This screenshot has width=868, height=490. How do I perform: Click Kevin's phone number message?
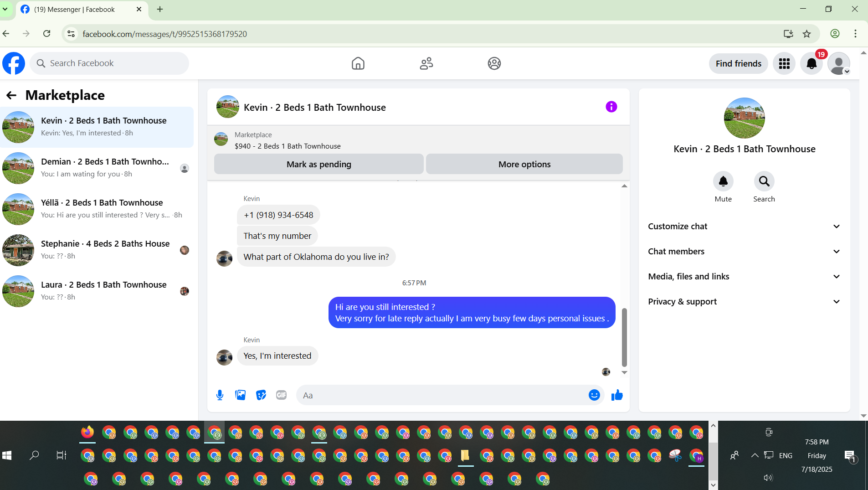(x=278, y=215)
